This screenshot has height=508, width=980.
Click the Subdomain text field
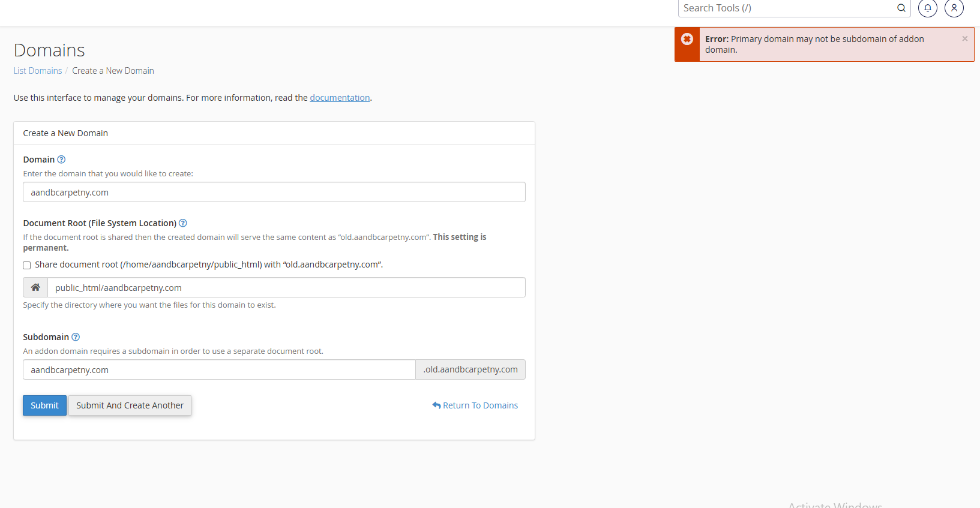pyautogui.click(x=219, y=370)
